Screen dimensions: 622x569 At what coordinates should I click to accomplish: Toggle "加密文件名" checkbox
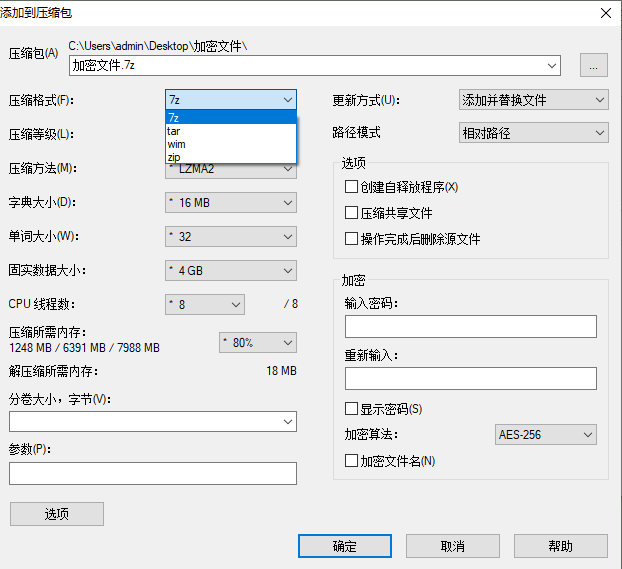pyautogui.click(x=351, y=461)
